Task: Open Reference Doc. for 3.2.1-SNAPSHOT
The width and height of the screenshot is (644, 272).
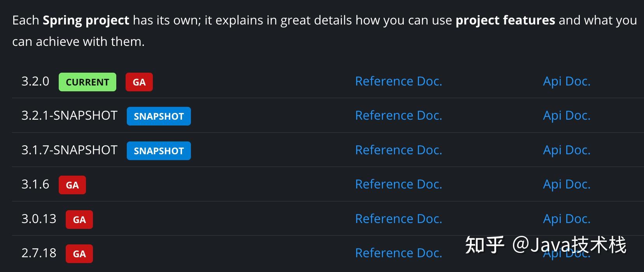Action: (x=399, y=115)
